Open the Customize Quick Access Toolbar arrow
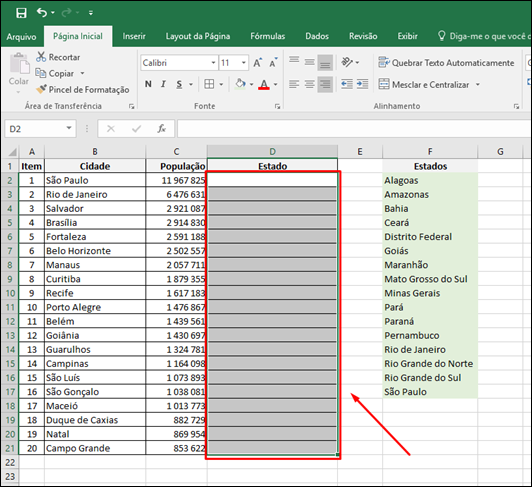This screenshot has width=532, height=487. pyautogui.click(x=91, y=13)
